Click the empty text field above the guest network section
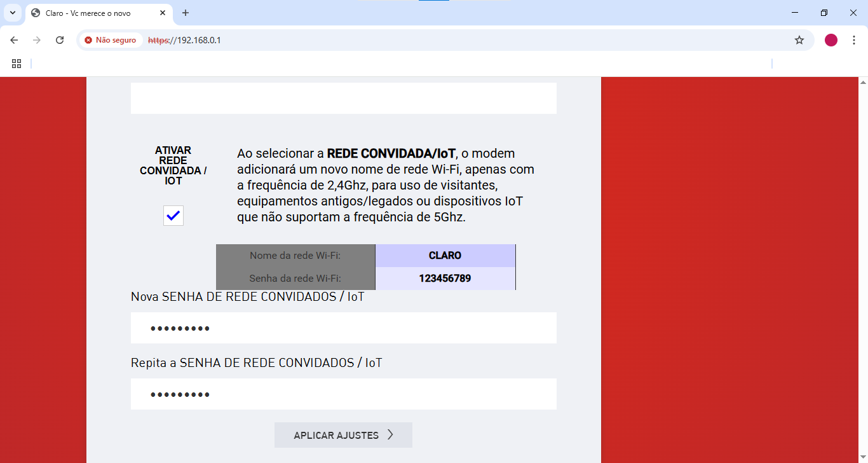This screenshot has height=463, width=868. 344,98
